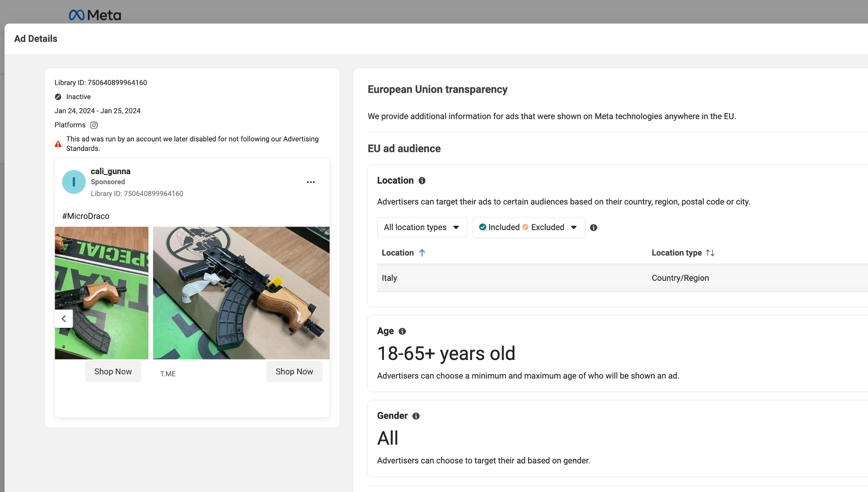The width and height of the screenshot is (868, 492).
Task: Click right Shop Now button
Action: 294,372
